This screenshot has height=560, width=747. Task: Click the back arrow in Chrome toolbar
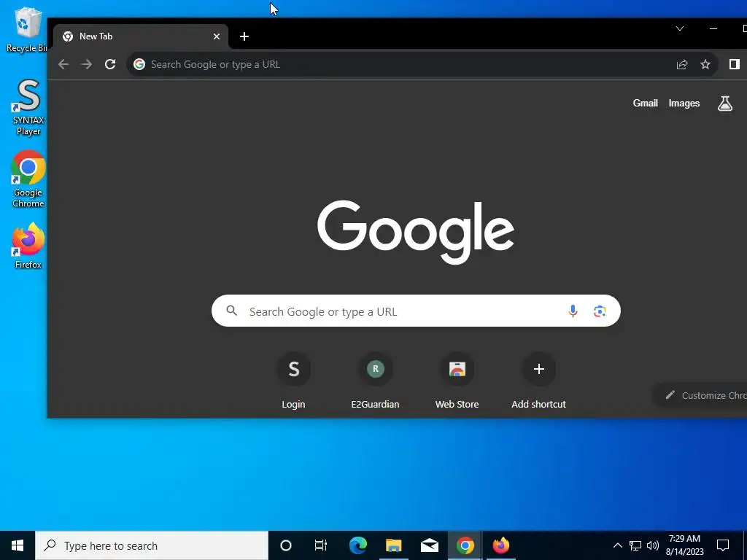pos(63,64)
